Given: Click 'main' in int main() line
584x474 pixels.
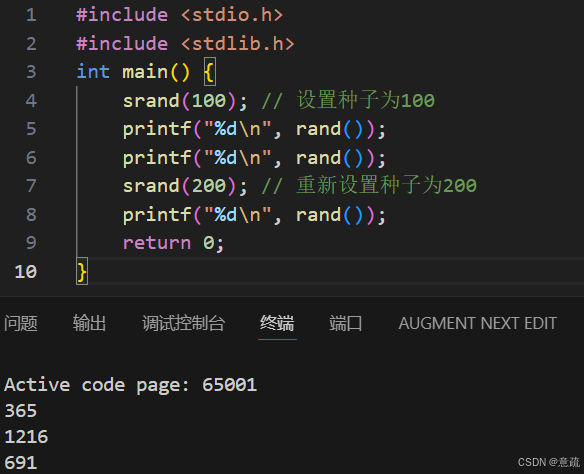Looking at the screenshot, I should [x=145, y=72].
